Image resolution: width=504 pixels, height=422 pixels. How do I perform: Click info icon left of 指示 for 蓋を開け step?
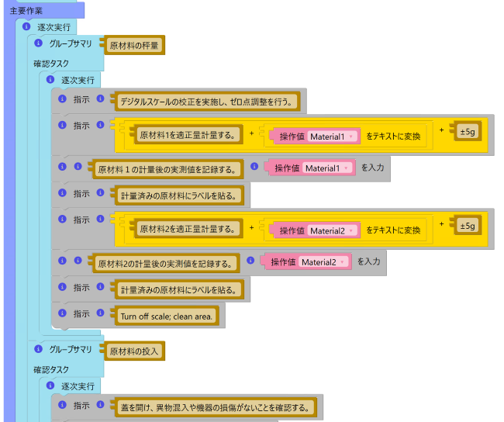coord(62,405)
